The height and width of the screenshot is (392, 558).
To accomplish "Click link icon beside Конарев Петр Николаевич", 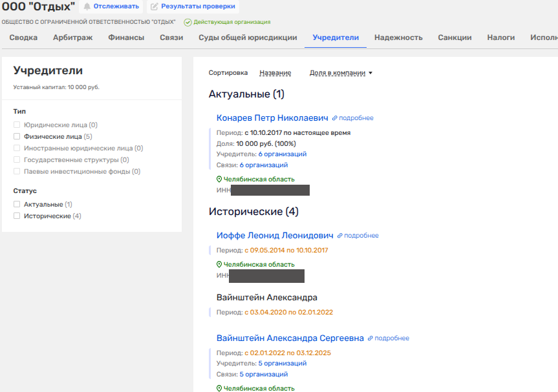I will point(334,118).
